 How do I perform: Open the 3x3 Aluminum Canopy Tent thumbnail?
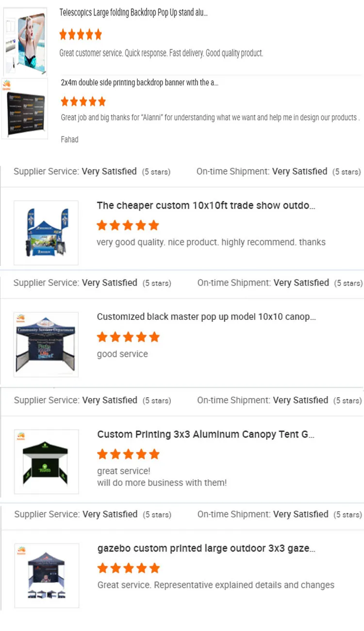click(x=46, y=462)
